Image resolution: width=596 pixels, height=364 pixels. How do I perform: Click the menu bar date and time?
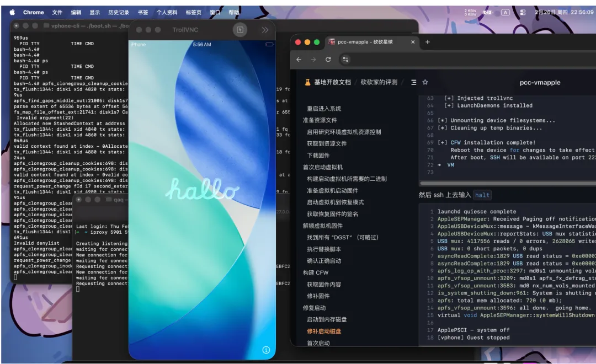coord(564,12)
